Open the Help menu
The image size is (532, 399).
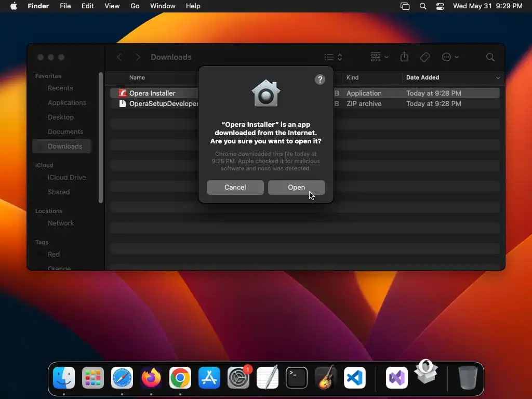tap(193, 6)
